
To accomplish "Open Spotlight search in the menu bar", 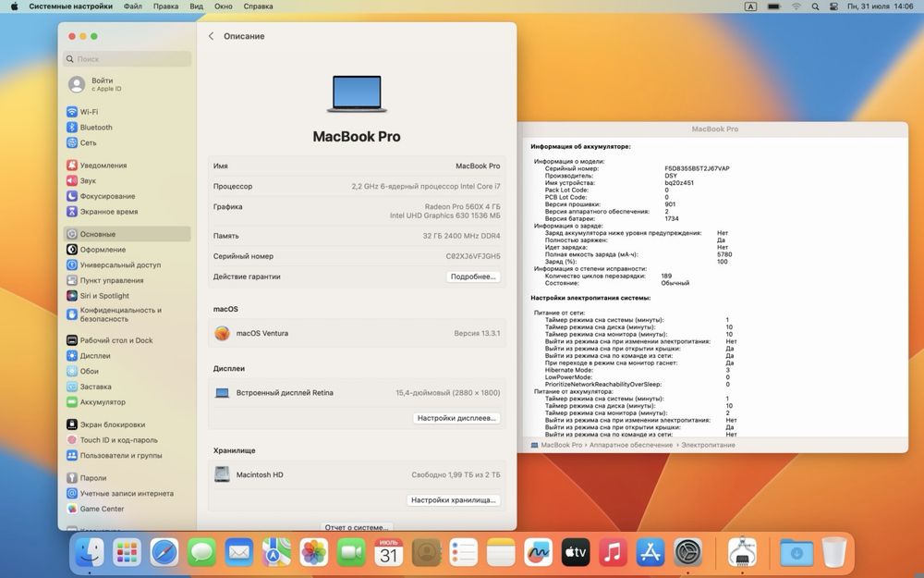I will click(815, 6).
